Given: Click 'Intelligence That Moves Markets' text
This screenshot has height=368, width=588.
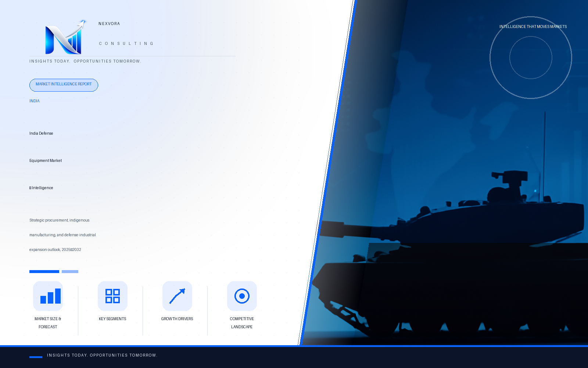Looking at the screenshot, I should click(x=533, y=26).
